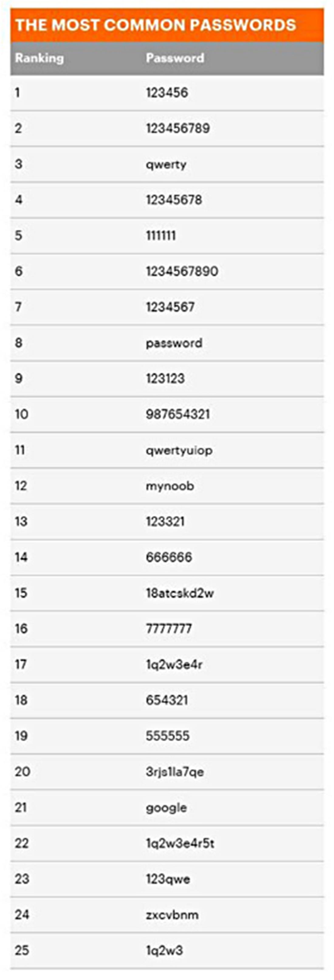Click the Password column header
This screenshot has width=334, height=980.
[x=175, y=58]
